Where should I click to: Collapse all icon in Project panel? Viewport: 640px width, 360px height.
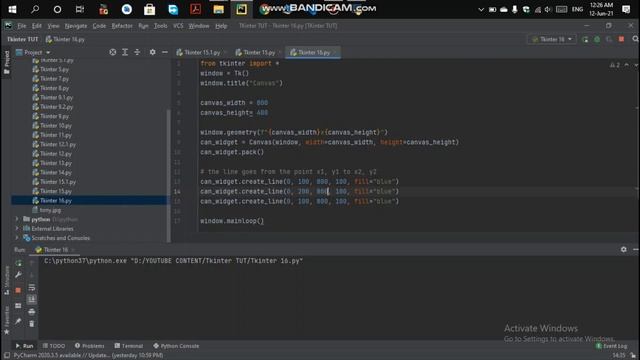(x=137, y=52)
